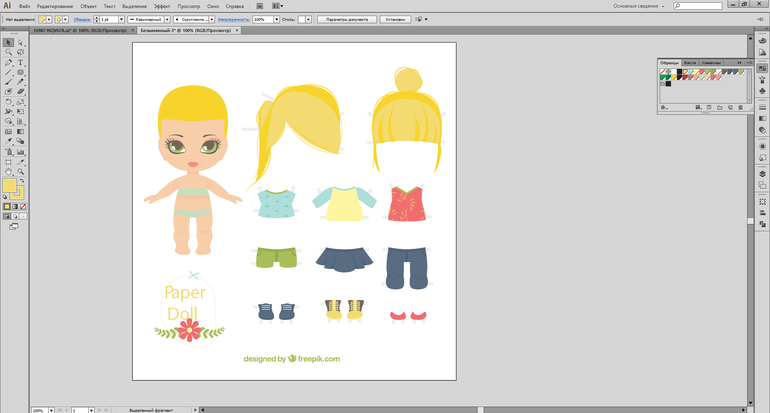Swap fill and stroke colors

23,180
